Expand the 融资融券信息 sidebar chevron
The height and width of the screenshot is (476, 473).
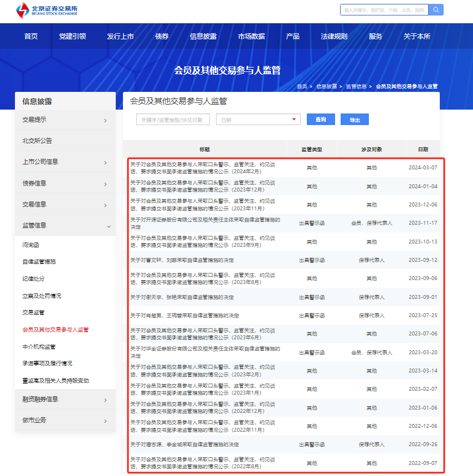pyautogui.click(x=105, y=400)
